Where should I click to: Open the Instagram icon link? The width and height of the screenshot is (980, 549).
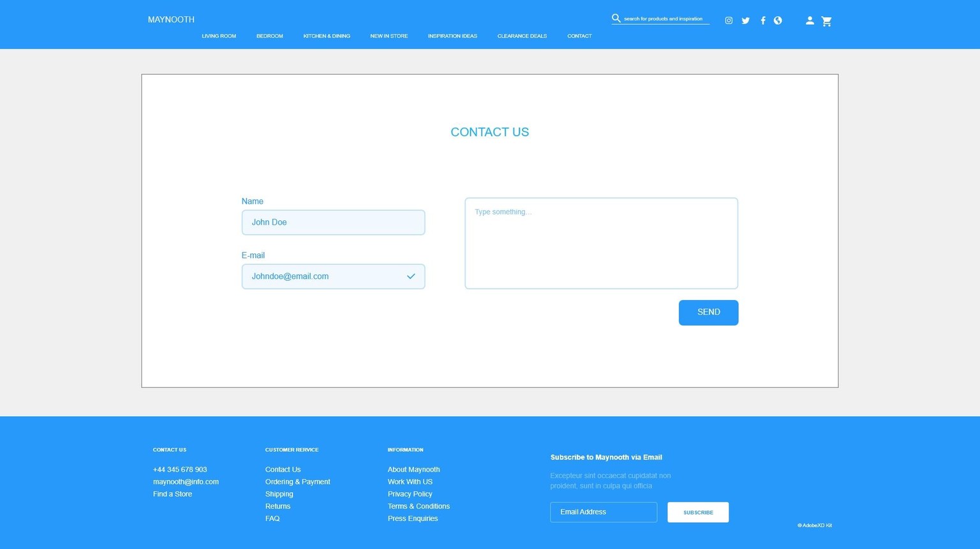(x=729, y=20)
